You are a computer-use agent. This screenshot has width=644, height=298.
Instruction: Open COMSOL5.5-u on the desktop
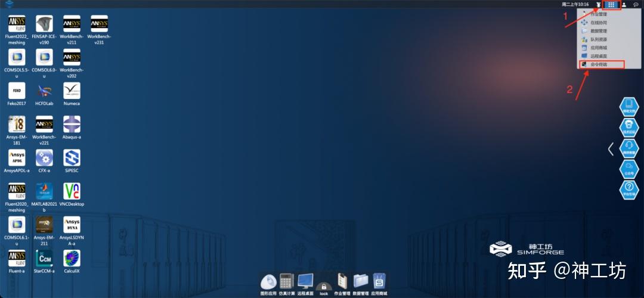(17, 57)
